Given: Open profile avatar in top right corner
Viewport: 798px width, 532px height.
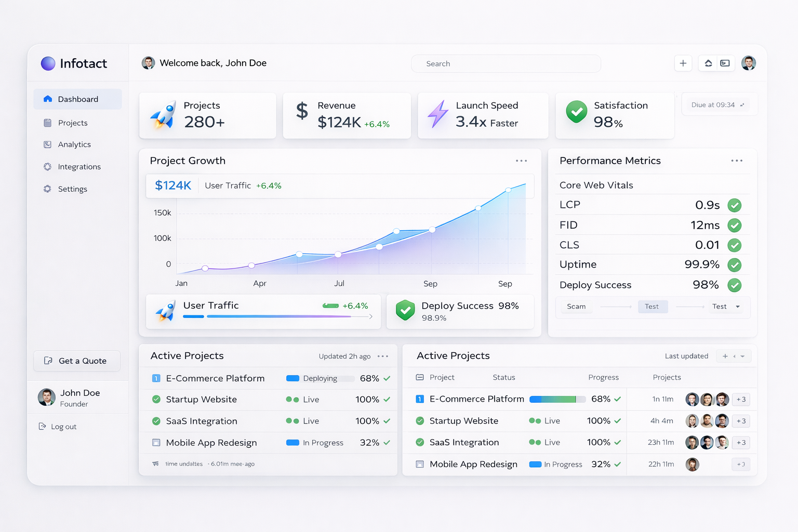Looking at the screenshot, I should pyautogui.click(x=748, y=63).
